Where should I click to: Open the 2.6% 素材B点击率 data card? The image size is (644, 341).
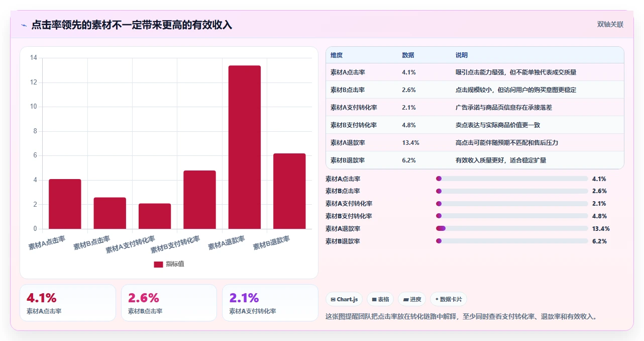click(x=169, y=303)
